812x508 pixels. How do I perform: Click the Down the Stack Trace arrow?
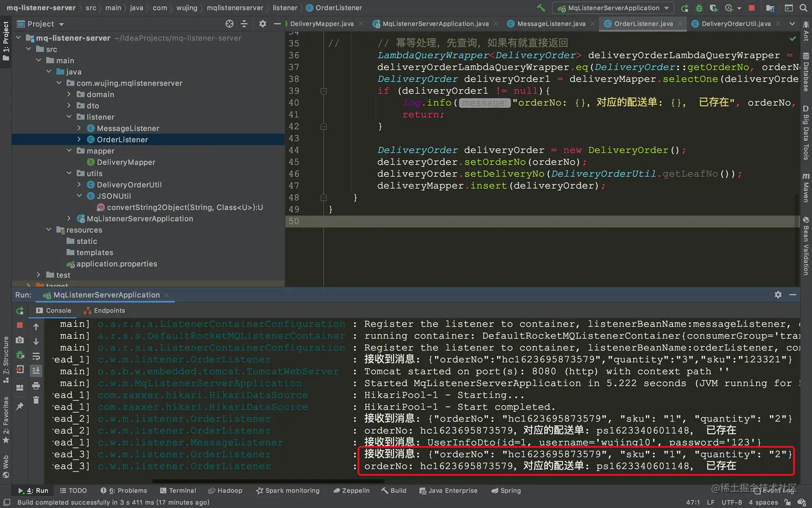pos(36,341)
